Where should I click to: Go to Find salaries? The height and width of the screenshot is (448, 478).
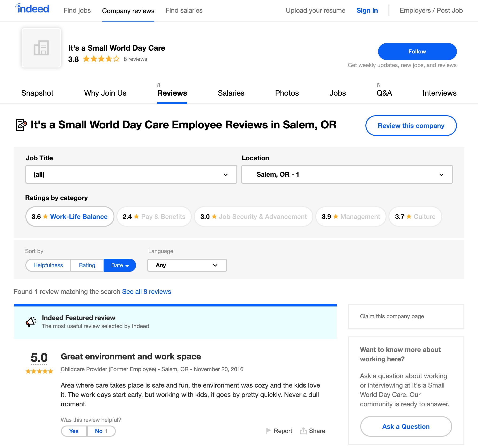pos(184,10)
